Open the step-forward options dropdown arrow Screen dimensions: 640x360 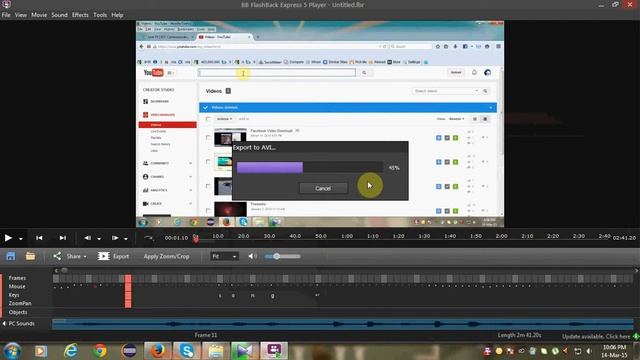[x=126, y=239]
